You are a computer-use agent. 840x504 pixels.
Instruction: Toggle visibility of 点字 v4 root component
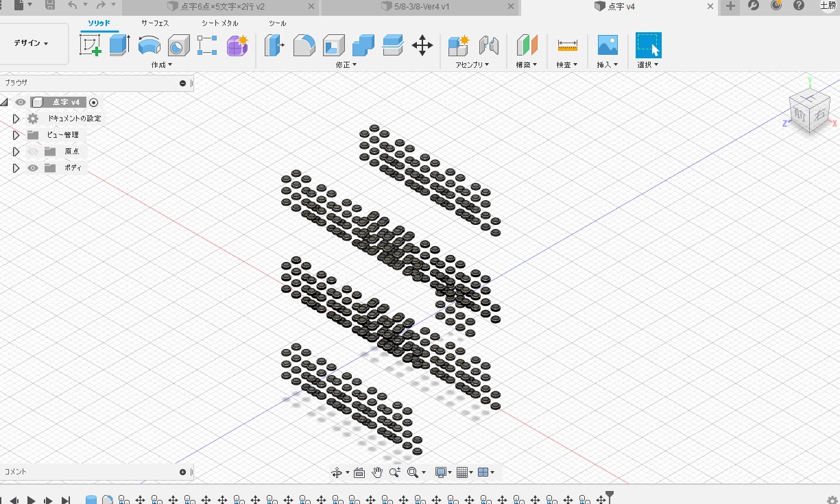pos(21,102)
